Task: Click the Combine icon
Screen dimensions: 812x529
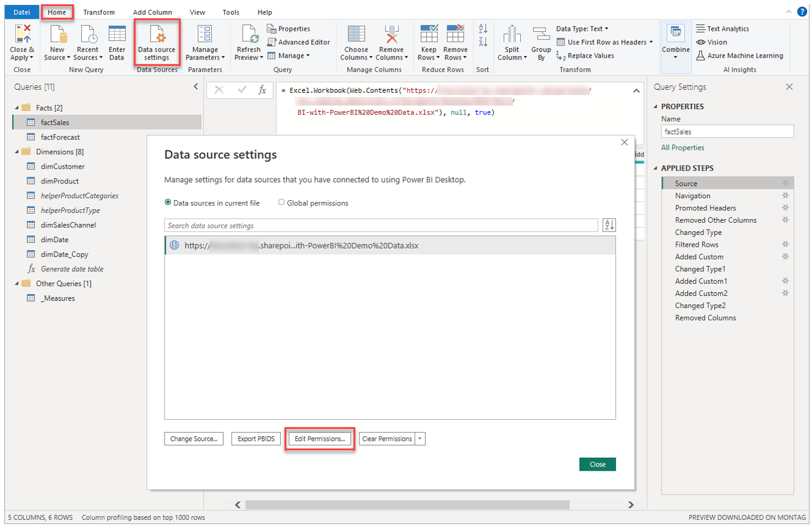Action: 676,34
